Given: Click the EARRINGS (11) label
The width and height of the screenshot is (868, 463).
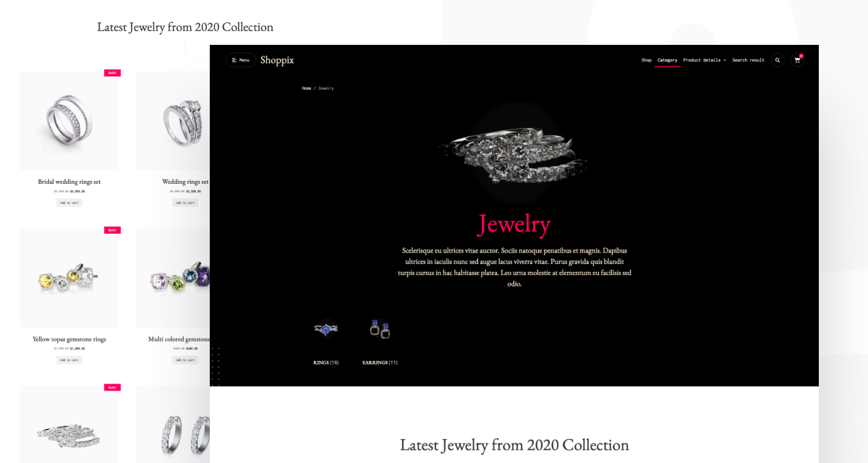Looking at the screenshot, I should (380, 362).
